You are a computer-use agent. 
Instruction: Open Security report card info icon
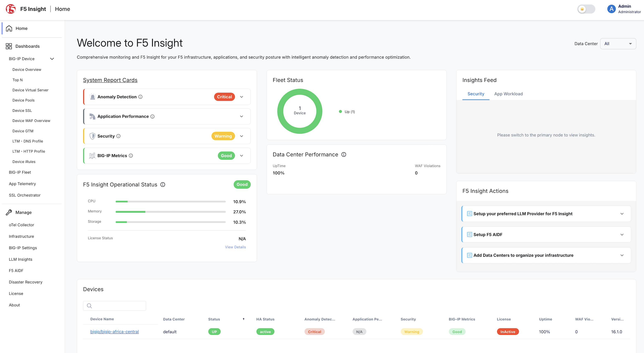tap(119, 136)
